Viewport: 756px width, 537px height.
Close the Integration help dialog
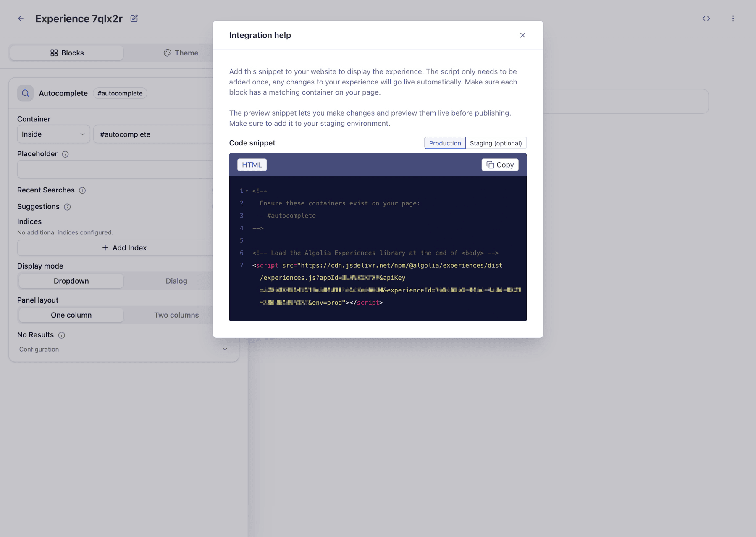coord(522,35)
